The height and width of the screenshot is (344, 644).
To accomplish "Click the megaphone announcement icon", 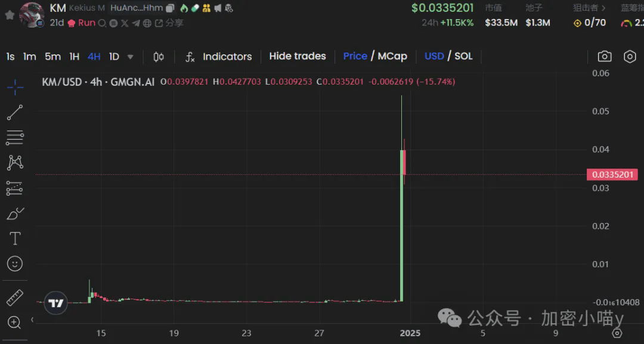I will (218, 8).
